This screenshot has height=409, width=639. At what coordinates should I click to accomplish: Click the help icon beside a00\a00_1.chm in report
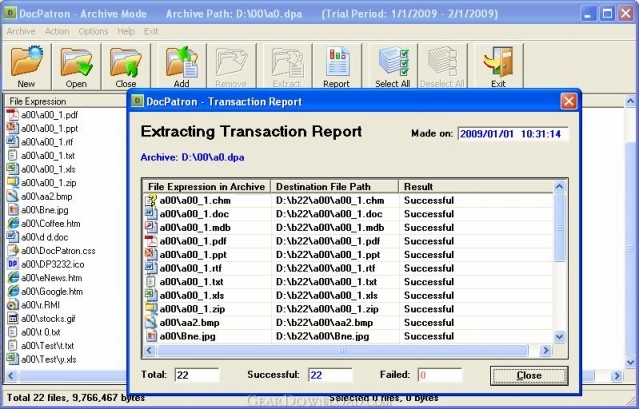[x=151, y=200]
